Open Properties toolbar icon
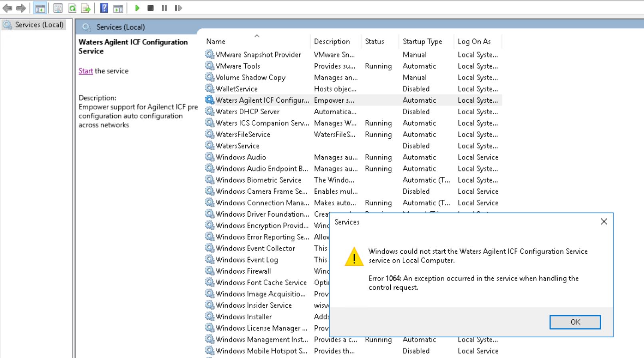 click(58, 8)
